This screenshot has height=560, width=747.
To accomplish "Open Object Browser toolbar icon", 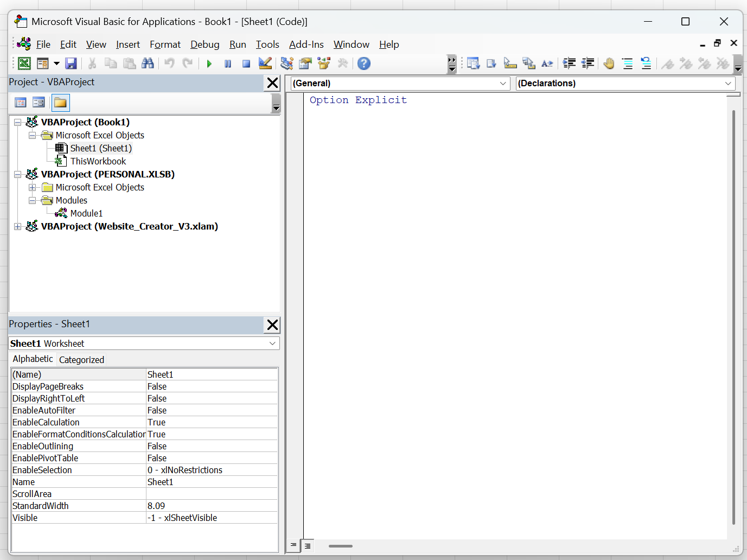I will (324, 63).
